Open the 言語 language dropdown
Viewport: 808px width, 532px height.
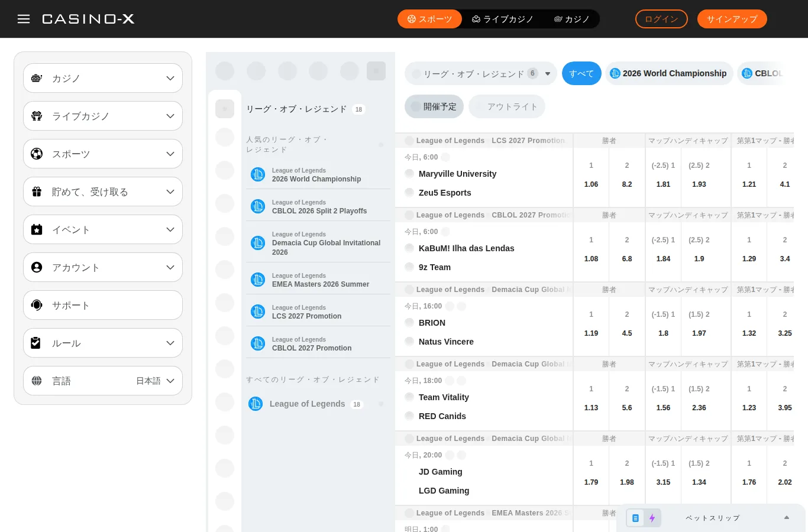point(103,381)
